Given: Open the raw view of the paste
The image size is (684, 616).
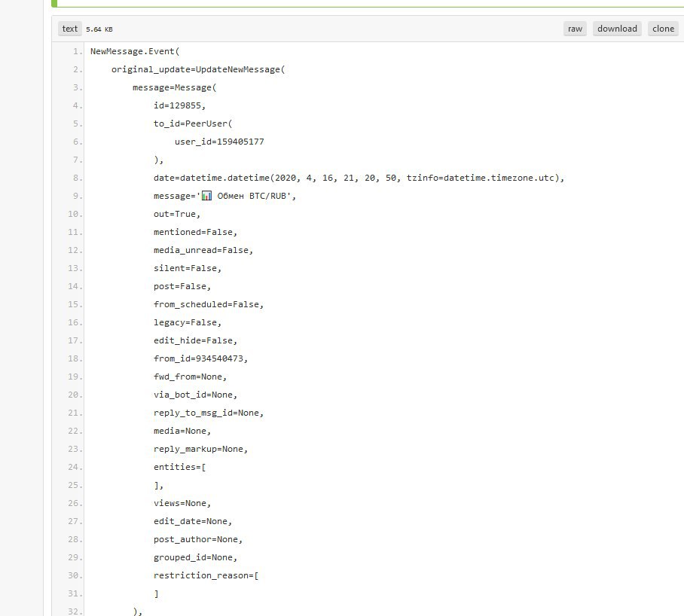Looking at the screenshot, I should [x=575, y=29].
